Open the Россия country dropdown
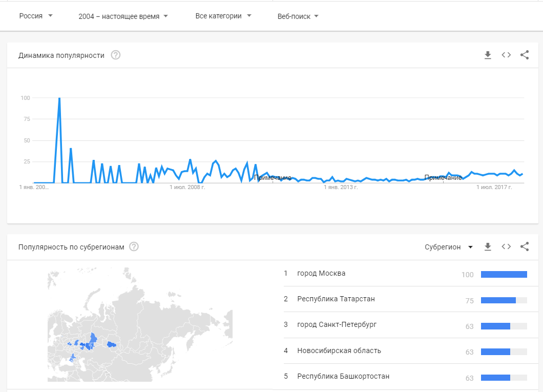The image size is (543, 392). (x=36, y=16)
